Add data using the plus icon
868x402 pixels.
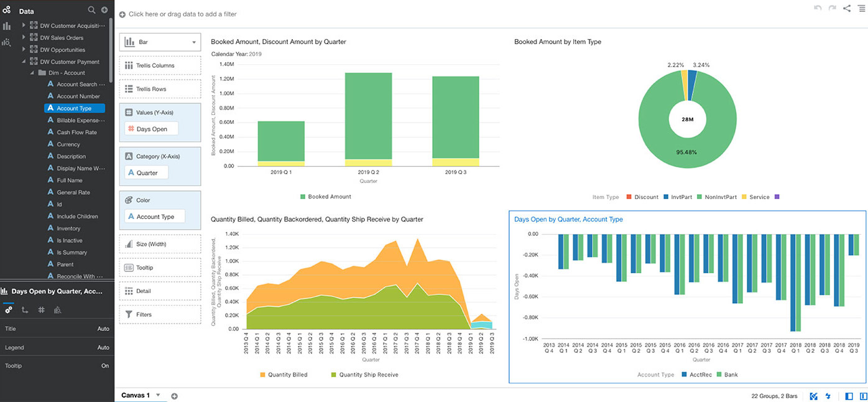pos(104,10)
